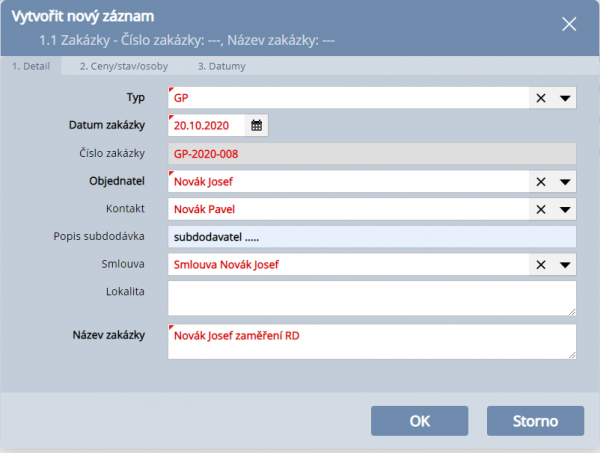Clear the Typ field value
Screen dimensions: 600x453
click(x=541, y=98)
